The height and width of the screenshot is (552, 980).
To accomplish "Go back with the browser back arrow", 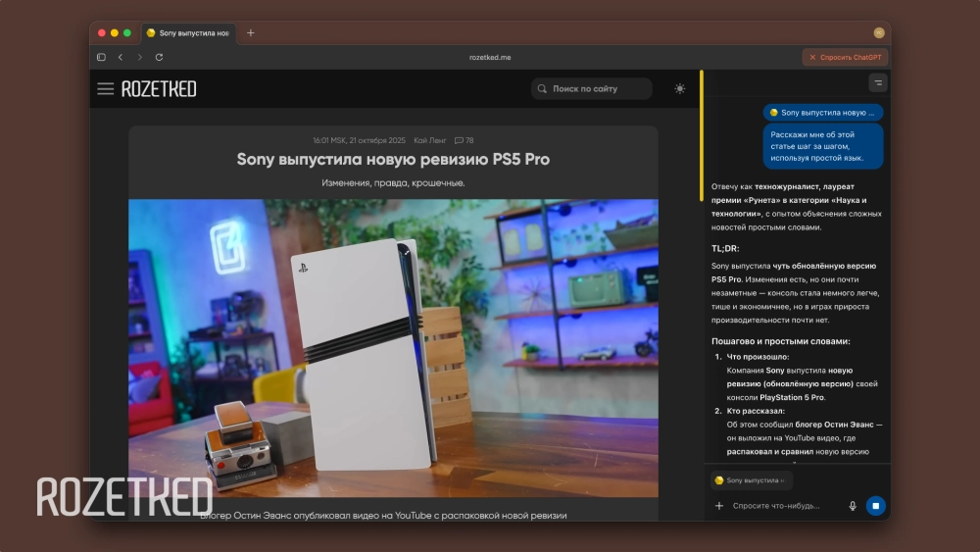I will pyautogui.click(x=121, y=58).
